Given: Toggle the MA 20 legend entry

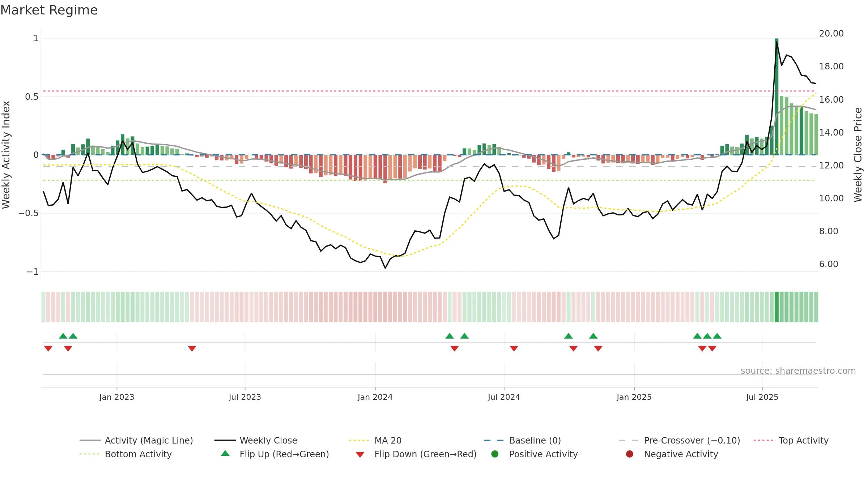Looking at the screenshot, I should tap(375, 440).
